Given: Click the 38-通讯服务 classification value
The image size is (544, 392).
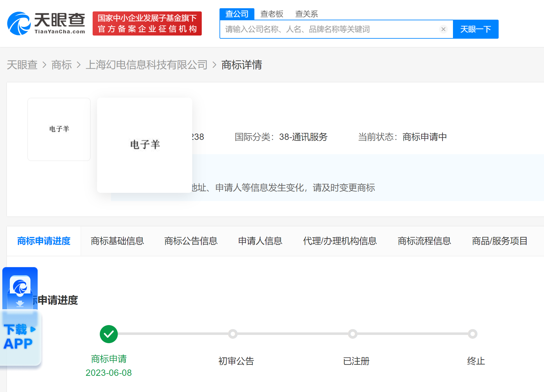Looking at the screenshot, I should 303,137.
